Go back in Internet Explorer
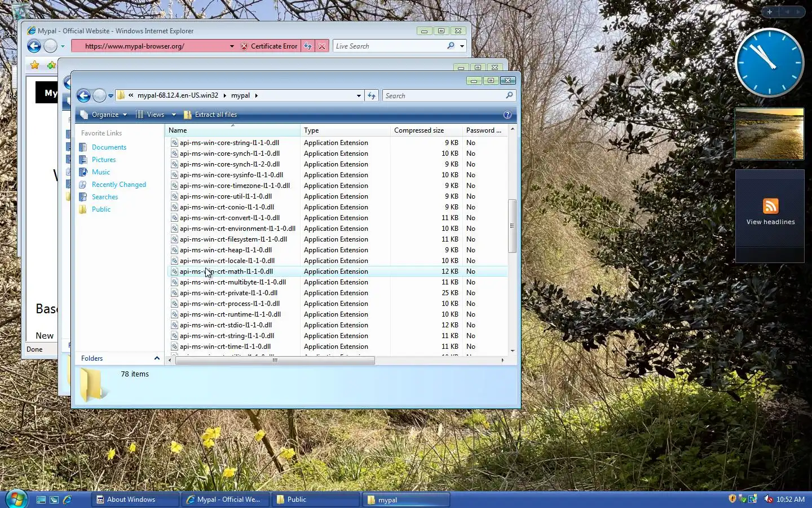812x508 pixels. (x=34, y=46)
